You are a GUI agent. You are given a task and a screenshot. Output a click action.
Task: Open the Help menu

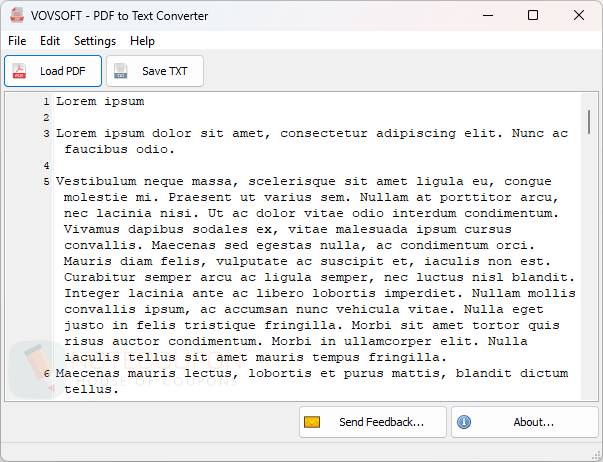coord(142,41)
